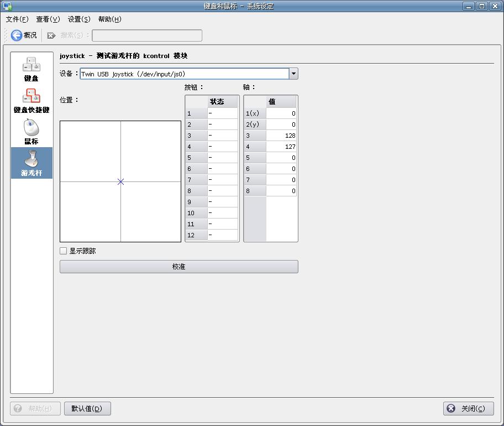Open the 帮助(H) menu in menu bar

[110, 19]
